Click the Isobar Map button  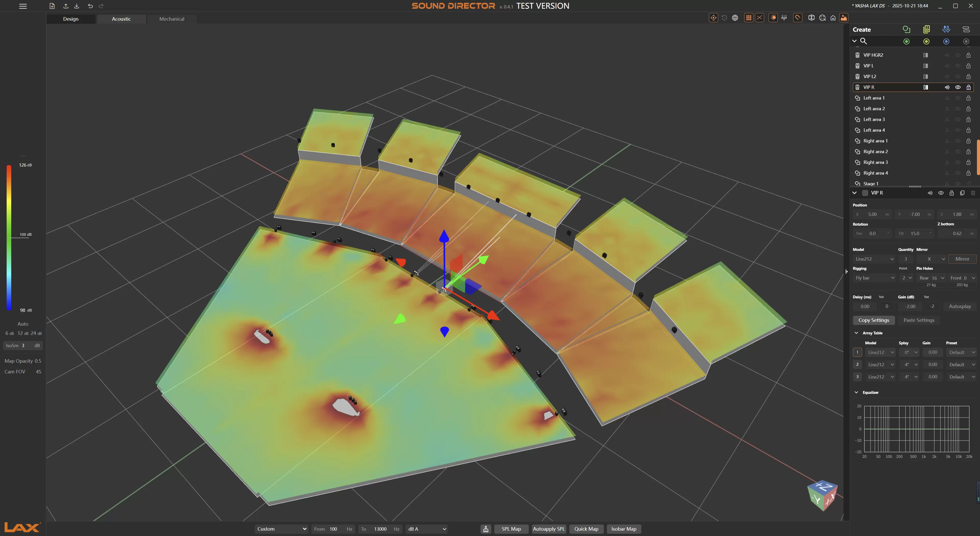(x=623, y=529)
